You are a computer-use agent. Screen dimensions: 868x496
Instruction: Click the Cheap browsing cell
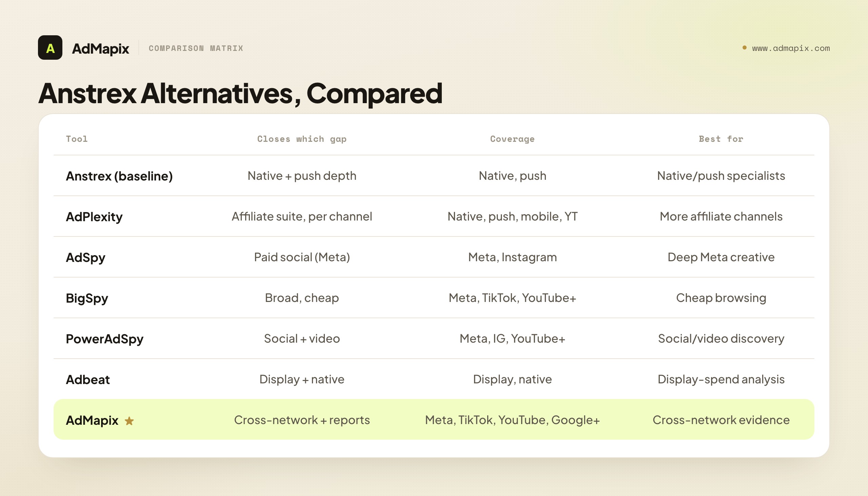(x=721, y=298)
